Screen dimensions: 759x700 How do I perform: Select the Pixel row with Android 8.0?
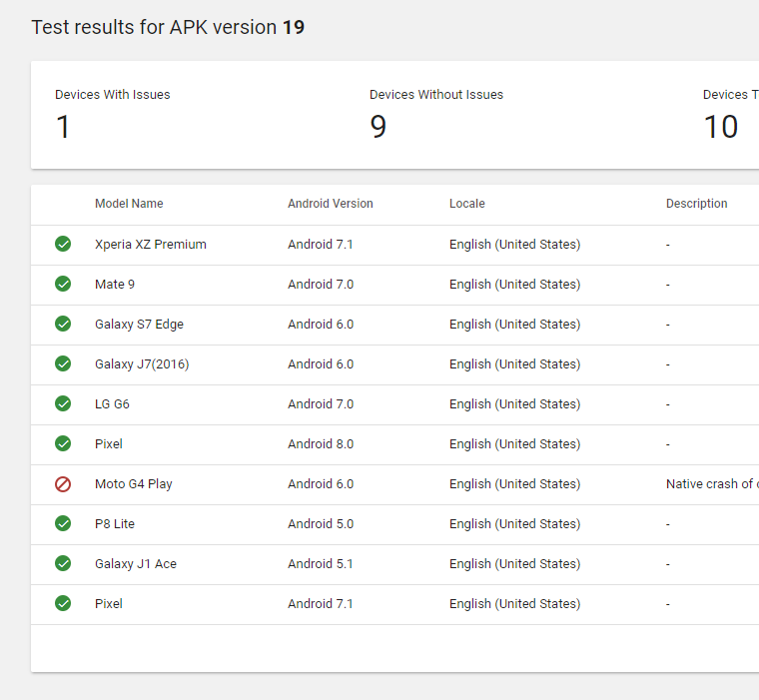109,444
